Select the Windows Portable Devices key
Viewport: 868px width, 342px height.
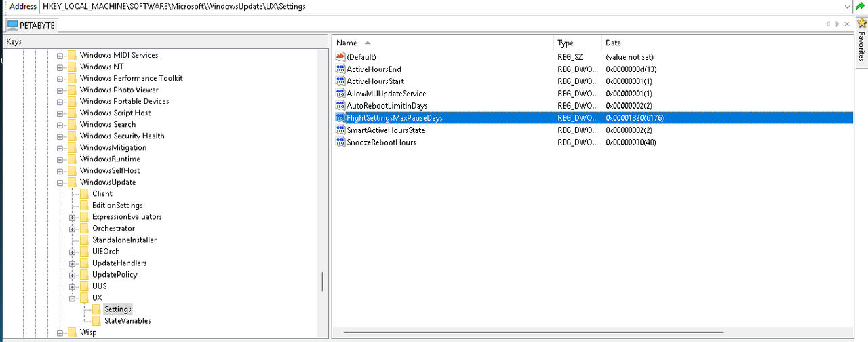[125, 101]
